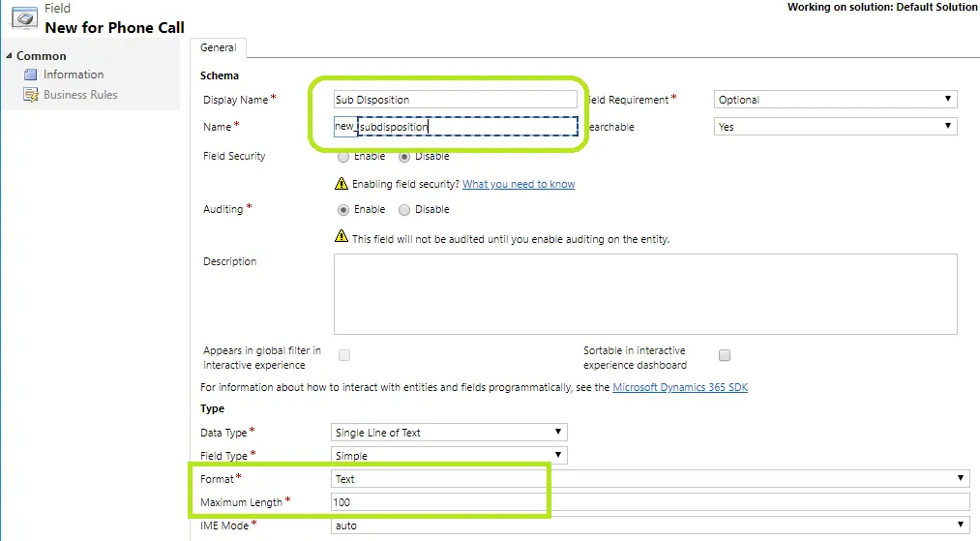Click the Information form icon in sidebar
The width and height of the screenshot is (980, 541).
[x=30, y=75]
